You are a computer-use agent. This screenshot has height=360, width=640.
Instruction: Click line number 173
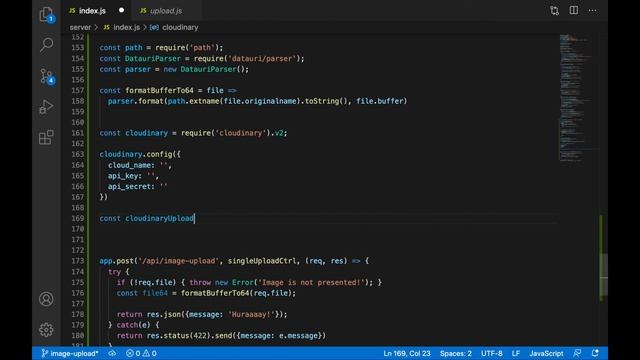tap(78, 261)
